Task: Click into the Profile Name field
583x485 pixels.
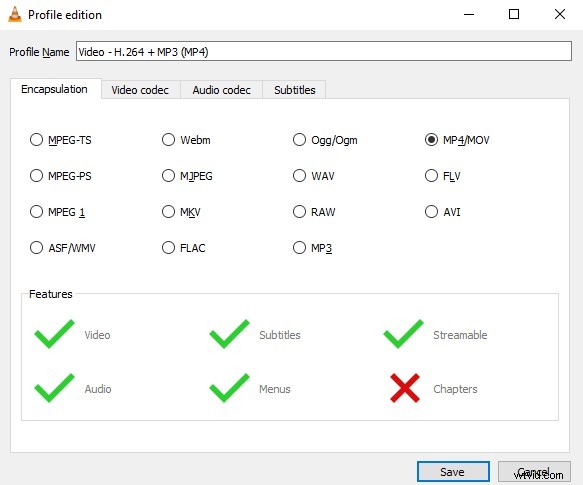Action: coord(324,51)
